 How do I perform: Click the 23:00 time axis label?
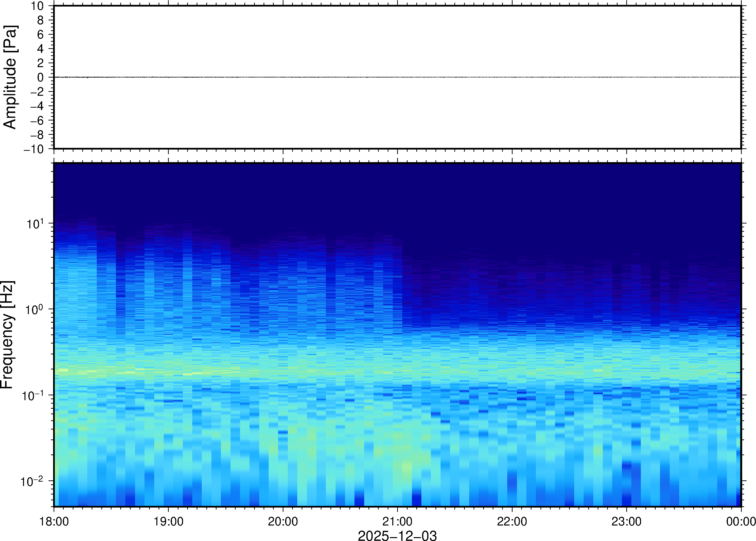626,521
